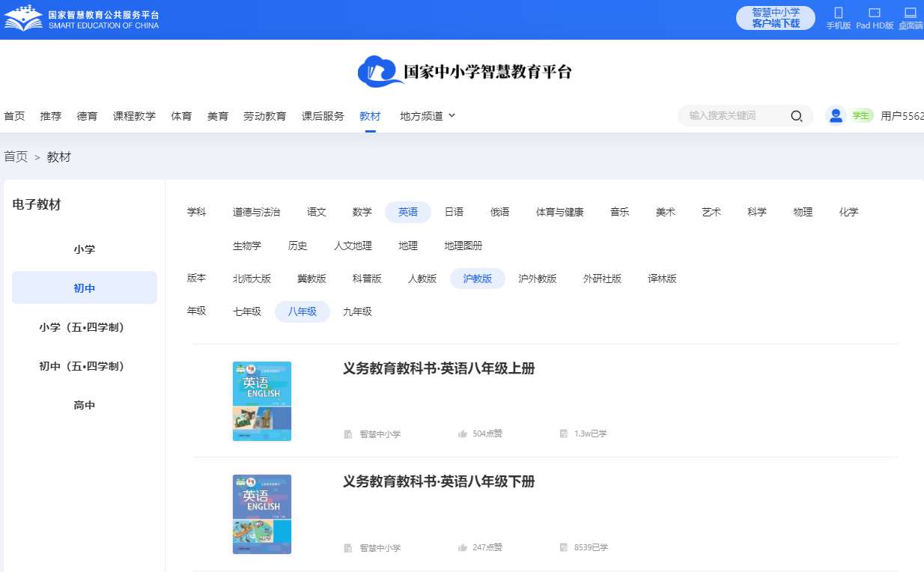The height and width of the screenshot is (572, 924).
Task: Open the 推荐 nav item
Action: click(51, 116)
